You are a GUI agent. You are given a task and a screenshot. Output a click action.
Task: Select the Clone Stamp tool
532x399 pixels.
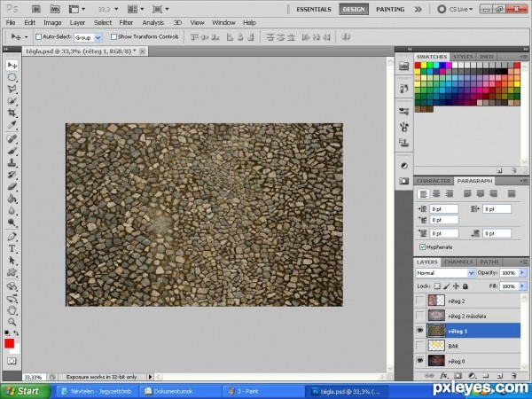pos(12,162)
